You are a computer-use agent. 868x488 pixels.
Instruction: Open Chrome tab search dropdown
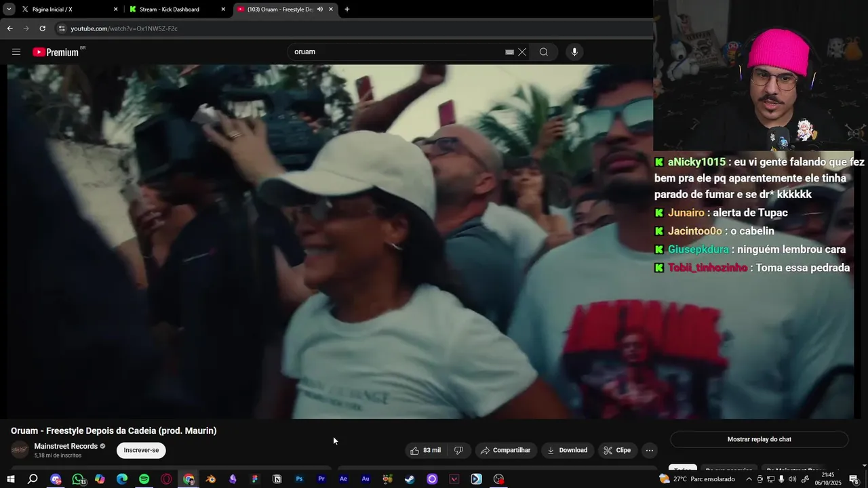click(9, 9)
